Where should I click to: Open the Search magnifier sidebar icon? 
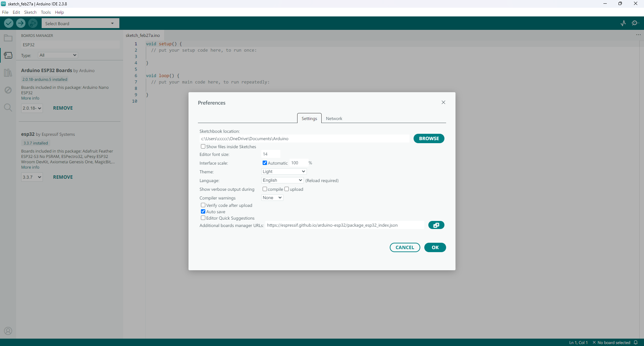pyautogui.click(x=8, y=108)
